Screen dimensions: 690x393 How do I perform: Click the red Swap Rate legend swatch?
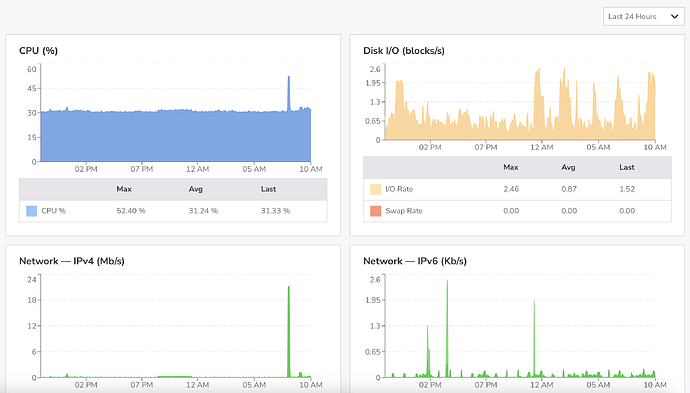[375, 211]
